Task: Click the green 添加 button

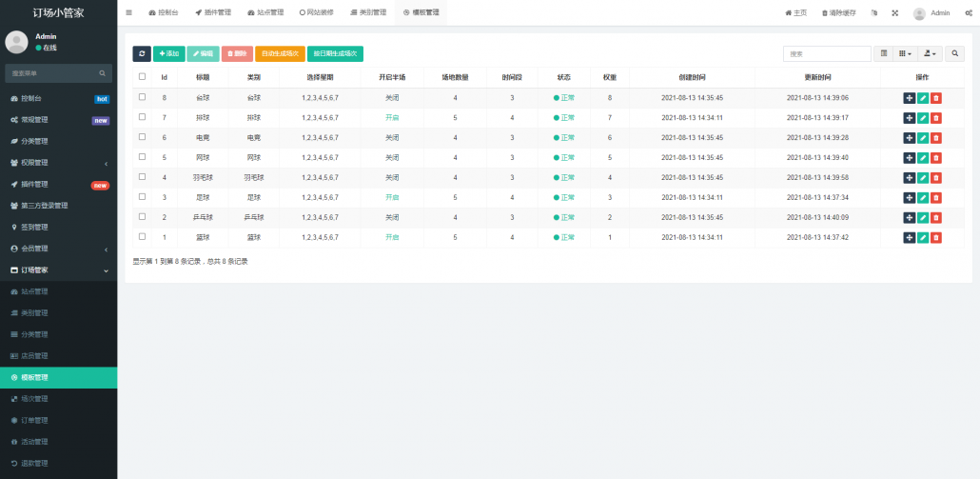Action: (x=168, y=54)
